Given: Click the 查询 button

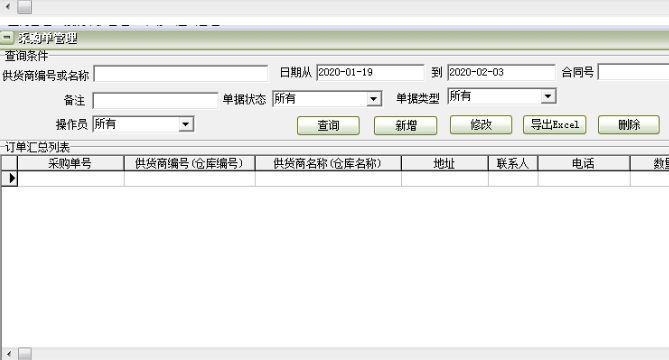Looking at the screenshot, I should point(328,125).
